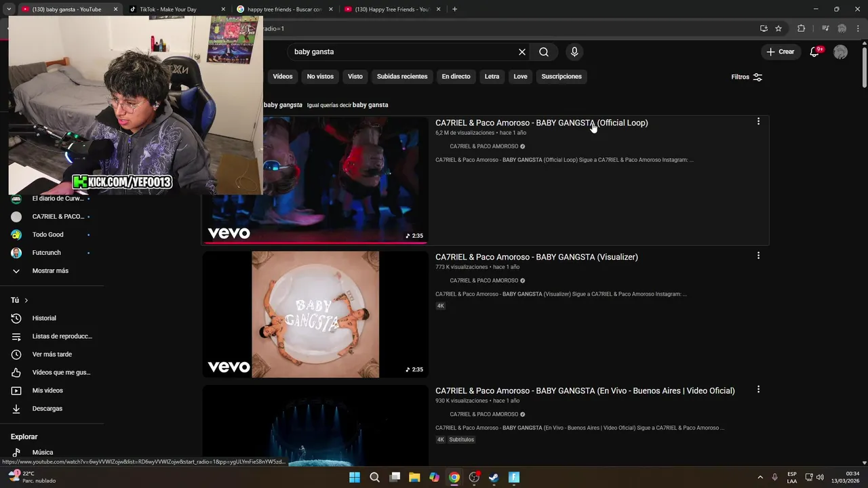Open Chrome three-dot menu

coord(859,28)
